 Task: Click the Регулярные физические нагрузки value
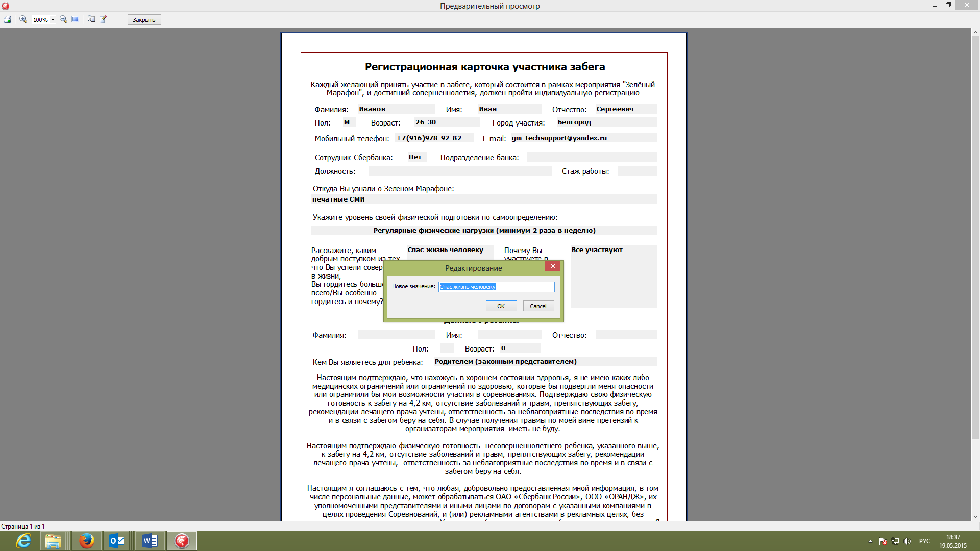click(484, 231)
